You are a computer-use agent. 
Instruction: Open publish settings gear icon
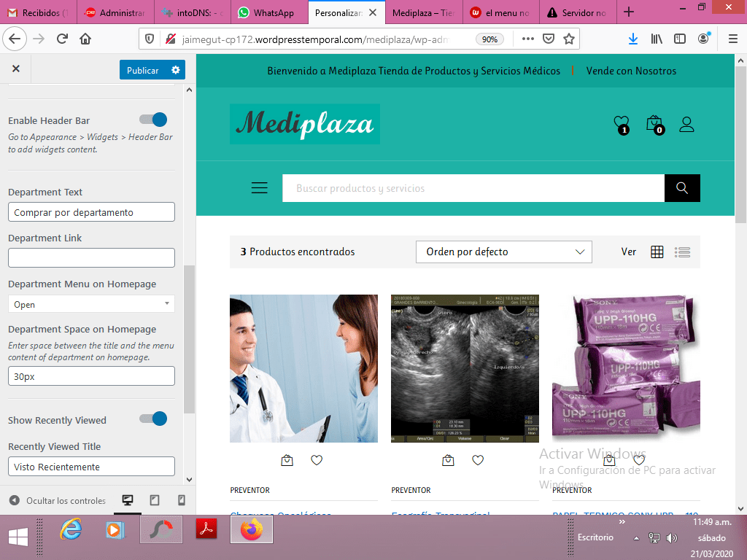[x=176, y=70]
